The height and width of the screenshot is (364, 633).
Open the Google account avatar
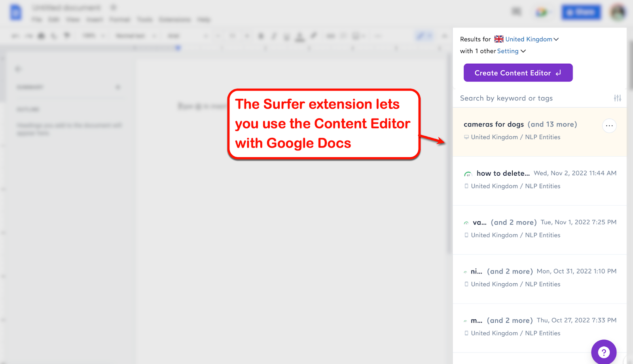pos(618,12)
